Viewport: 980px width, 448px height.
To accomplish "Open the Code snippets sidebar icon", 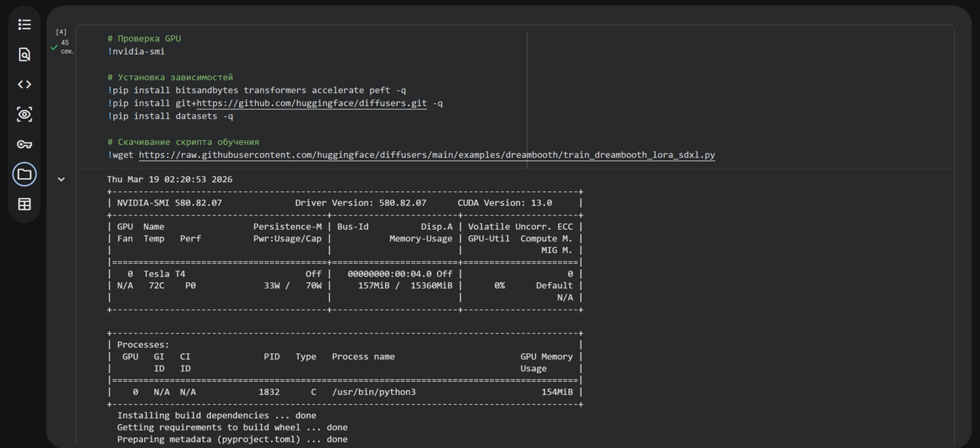I will tap(24, 84).
